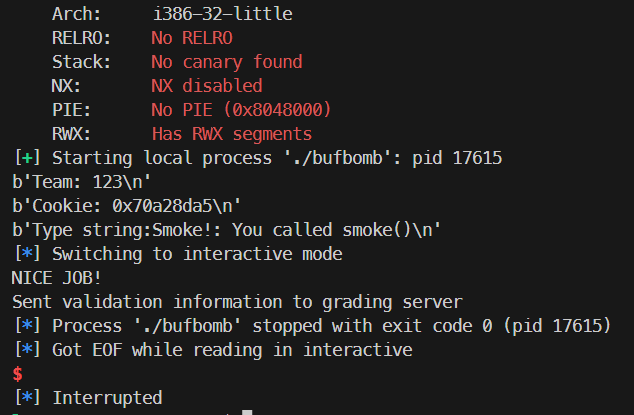Click the 'No canary found' Stack status
Image resolution: width=634 pixels, height=415 pixels.
pos(227,62)
